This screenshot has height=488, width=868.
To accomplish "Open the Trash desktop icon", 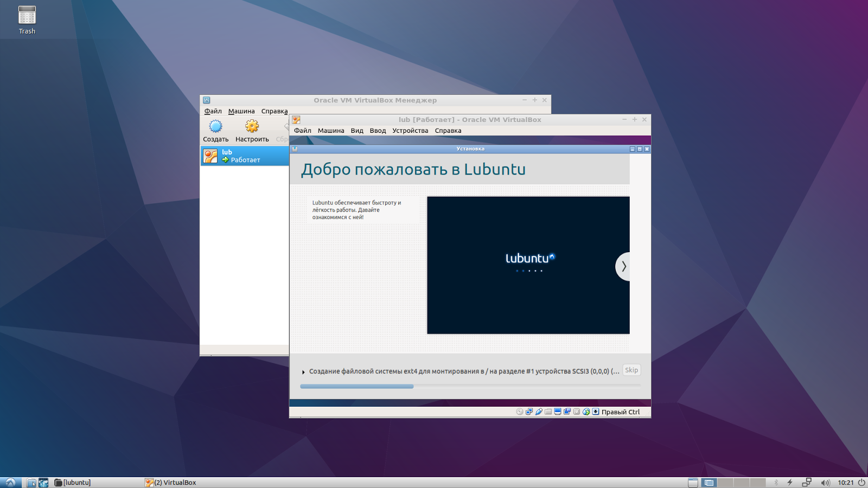I will tap(27, 20).
